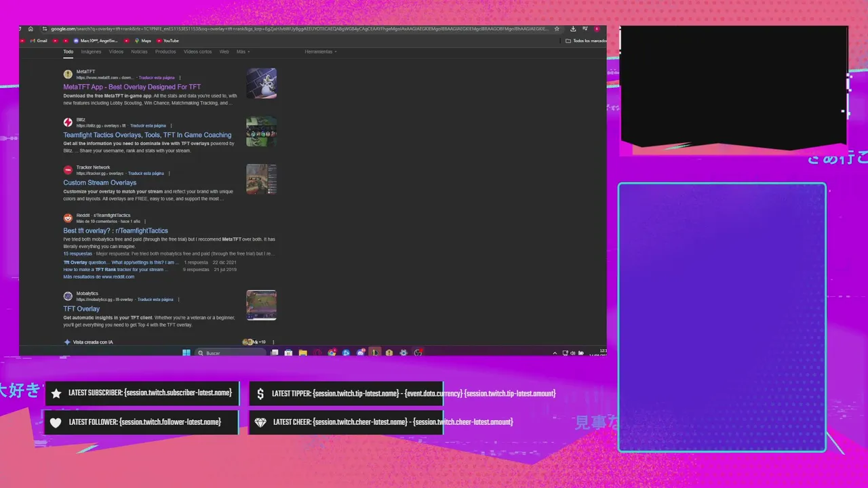
Task: Open the Custom Stream Overlays link
Action: pyautogui.click(x=100, y=182)
